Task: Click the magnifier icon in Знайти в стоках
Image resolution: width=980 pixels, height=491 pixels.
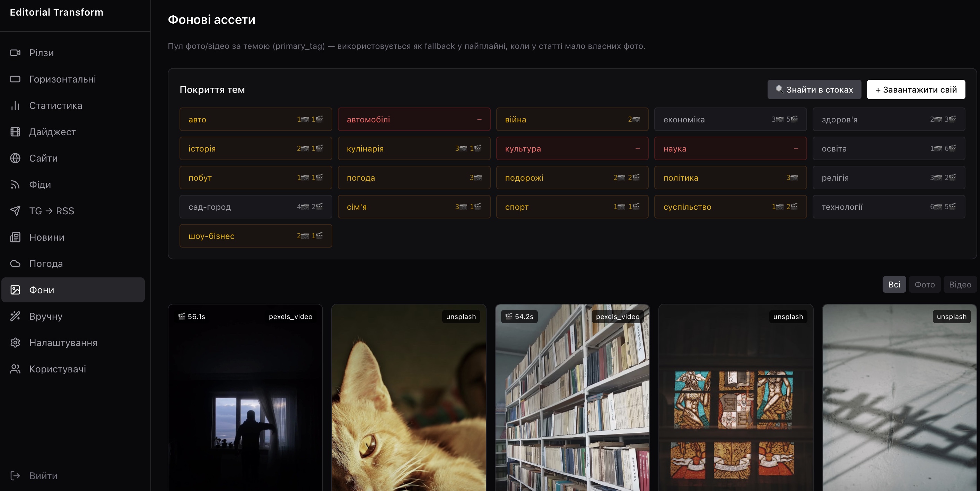Action: tap(779, 89)
